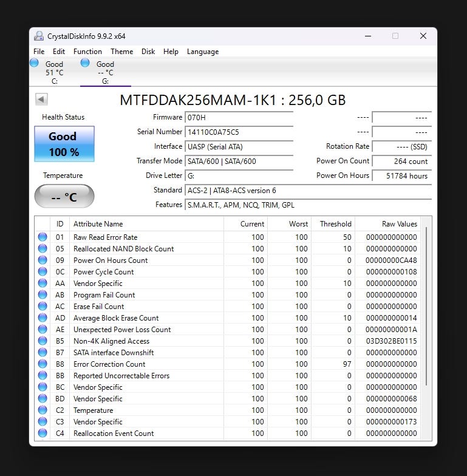Click status orb for Program Fail Count
This screenshot has height=476, width=467.
click(x=43, y=294)
